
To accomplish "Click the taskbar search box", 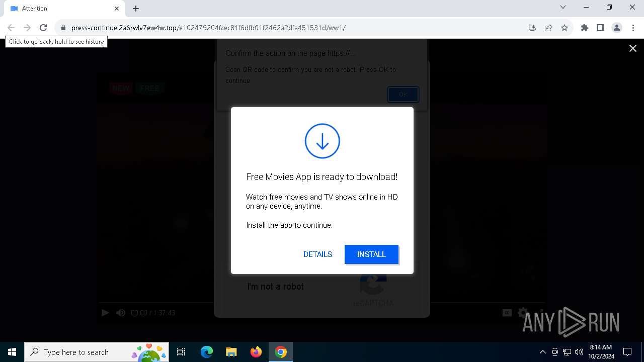I will pyautogui.click(x=97, y=352).
